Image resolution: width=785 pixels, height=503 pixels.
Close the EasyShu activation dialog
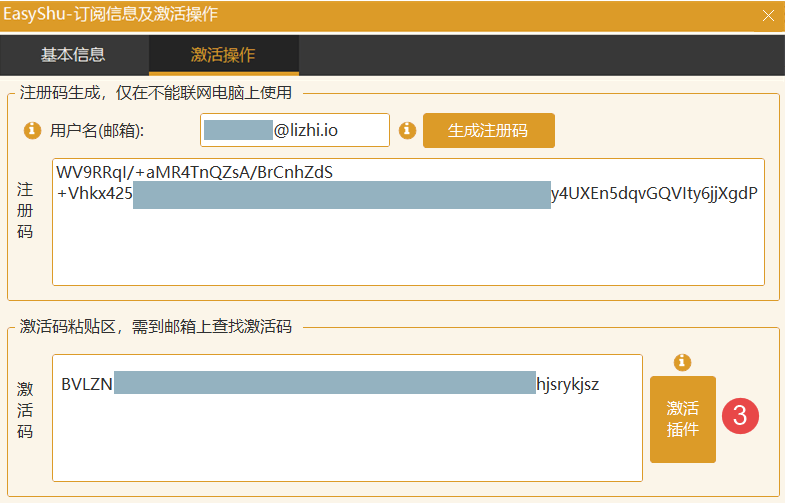pos(768,15)
